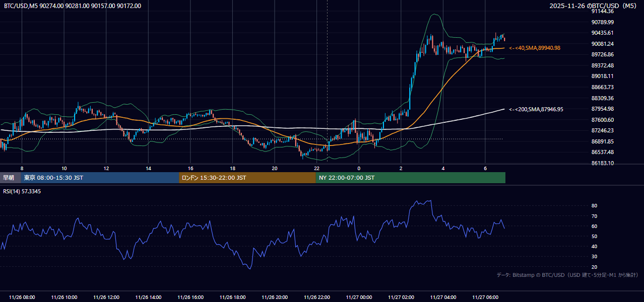Click price axis value 86537.48
This screenshot has width=644, height=302.
coord(603,152)
